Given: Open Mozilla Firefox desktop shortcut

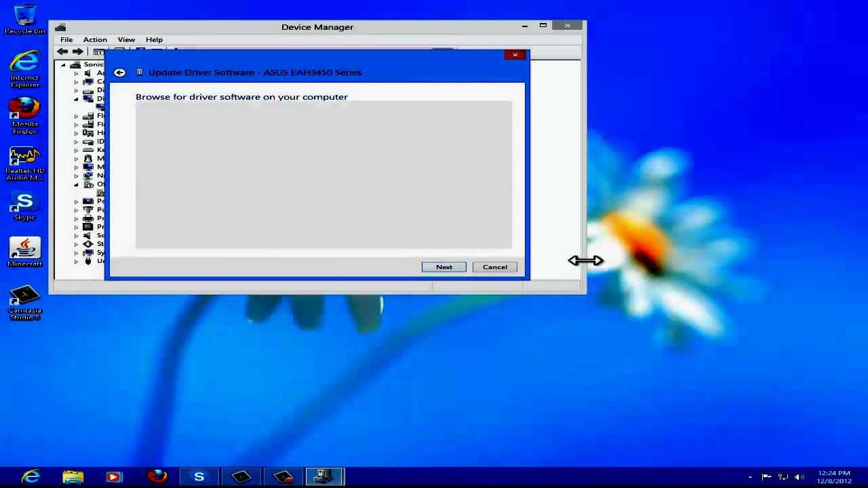Looking at the screenshot, I should [x=25, y=116].
